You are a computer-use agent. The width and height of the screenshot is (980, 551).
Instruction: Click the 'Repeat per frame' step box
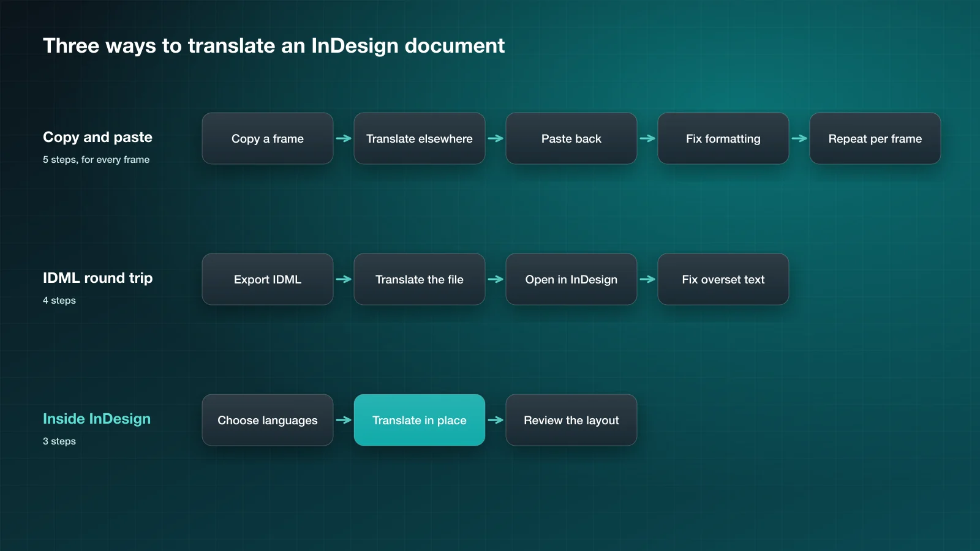tap(875, 138)
